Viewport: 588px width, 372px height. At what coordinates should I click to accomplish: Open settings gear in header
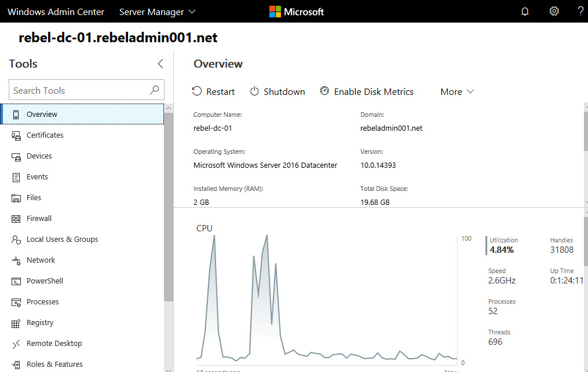554,11
